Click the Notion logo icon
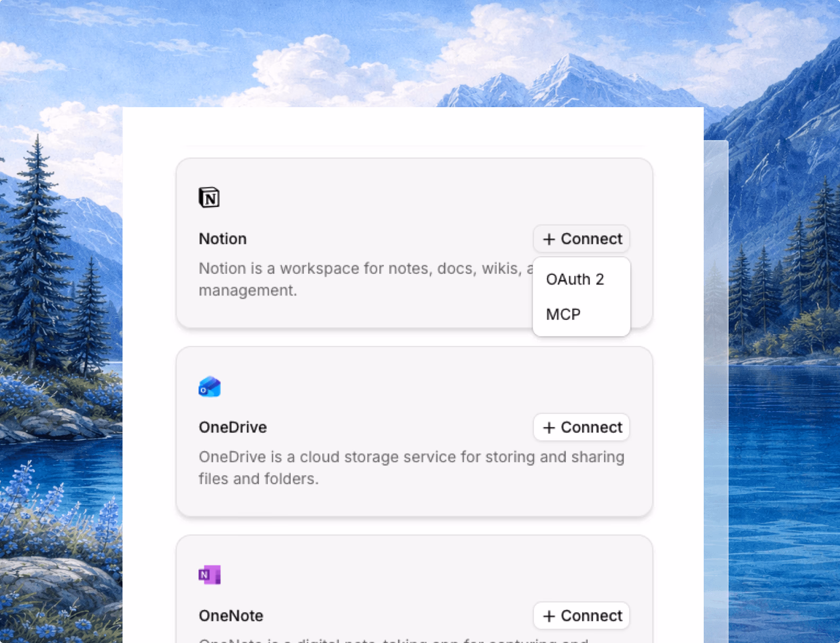 pos(209,197)
